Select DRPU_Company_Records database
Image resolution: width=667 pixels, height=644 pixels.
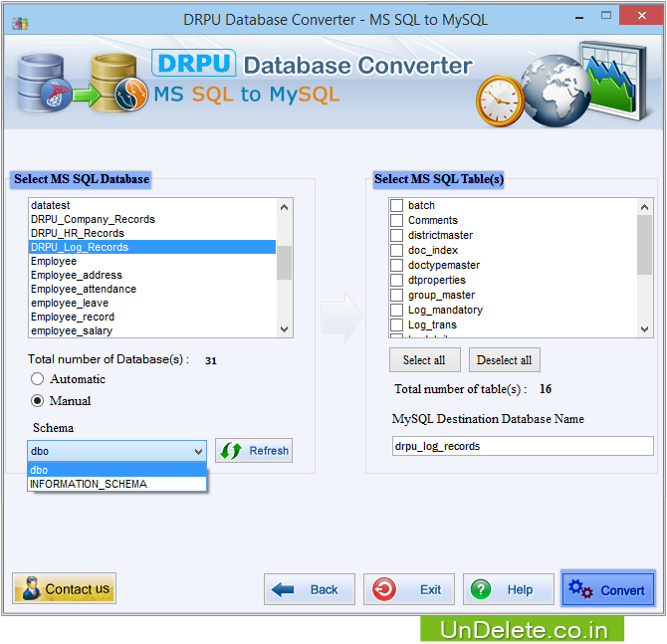click(x=152, y=219)
